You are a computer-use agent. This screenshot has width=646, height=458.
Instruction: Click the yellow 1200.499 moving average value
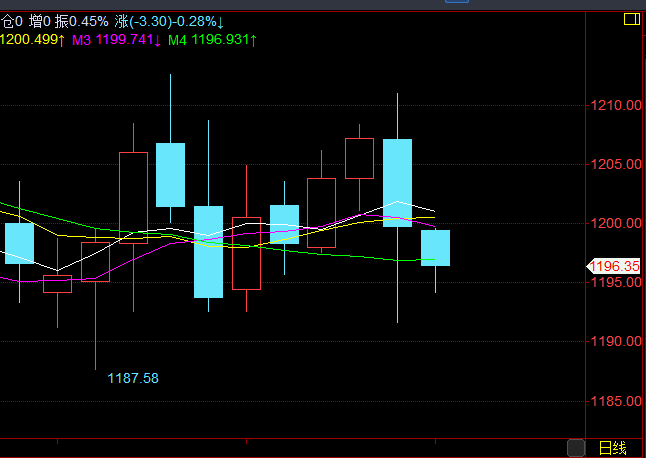[x=32, y=40]
